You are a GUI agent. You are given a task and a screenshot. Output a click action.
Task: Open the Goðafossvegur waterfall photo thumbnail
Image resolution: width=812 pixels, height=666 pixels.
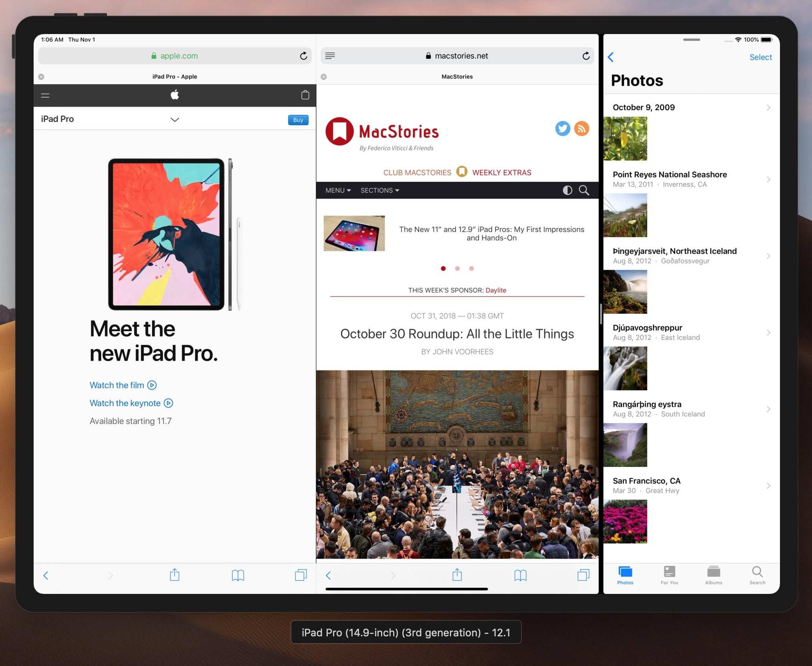(x=625, y=292)
